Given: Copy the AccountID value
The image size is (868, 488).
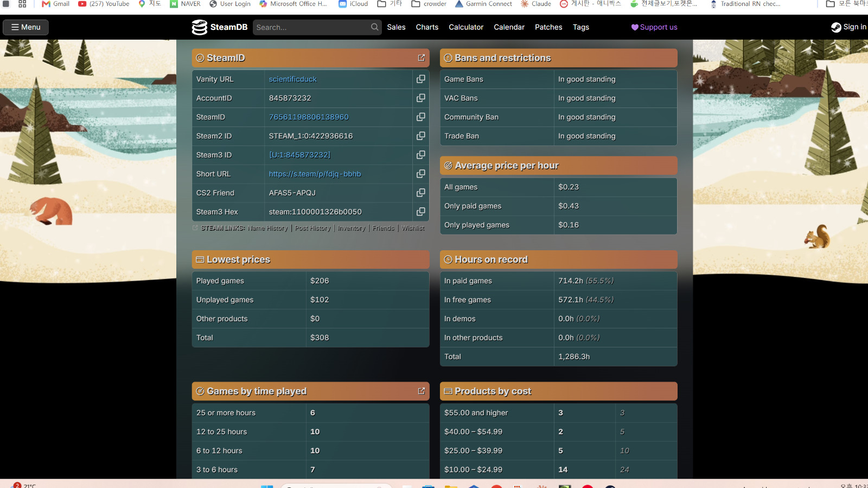Looking at the screenshot, I should point(420,98).
